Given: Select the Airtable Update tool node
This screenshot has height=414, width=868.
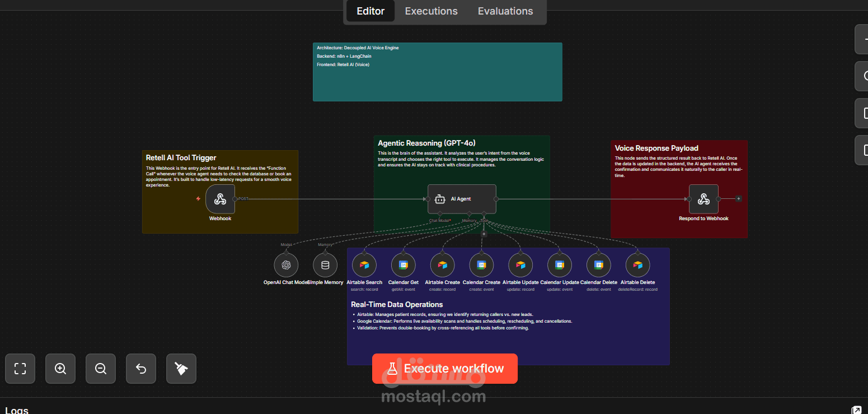Looking at the screenshot, I should click(520, 265).
